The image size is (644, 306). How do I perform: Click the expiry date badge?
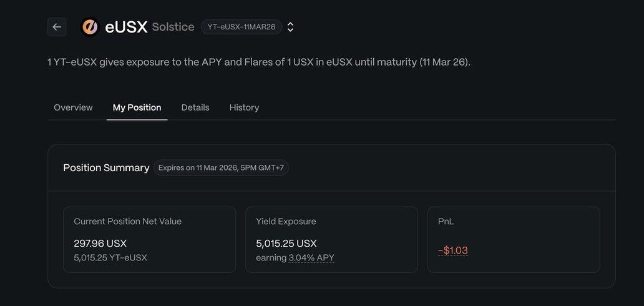tap(221, 167)
